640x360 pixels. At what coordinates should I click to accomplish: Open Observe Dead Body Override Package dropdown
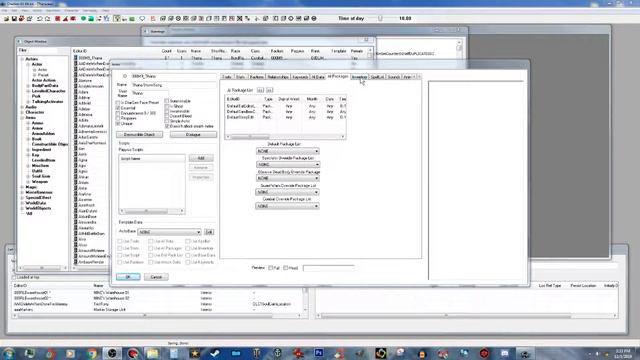click(288, 178)
